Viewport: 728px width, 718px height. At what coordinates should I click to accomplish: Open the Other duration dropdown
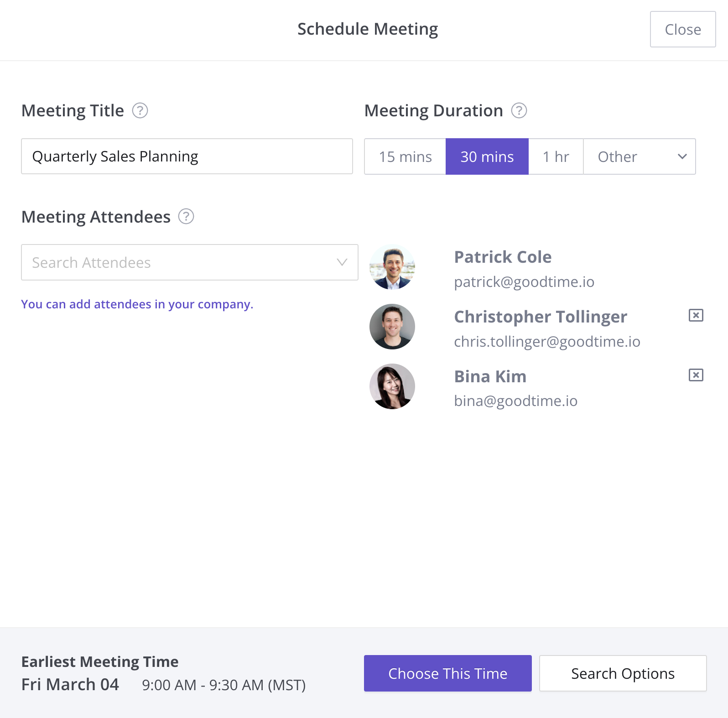[x=640, y=156]
